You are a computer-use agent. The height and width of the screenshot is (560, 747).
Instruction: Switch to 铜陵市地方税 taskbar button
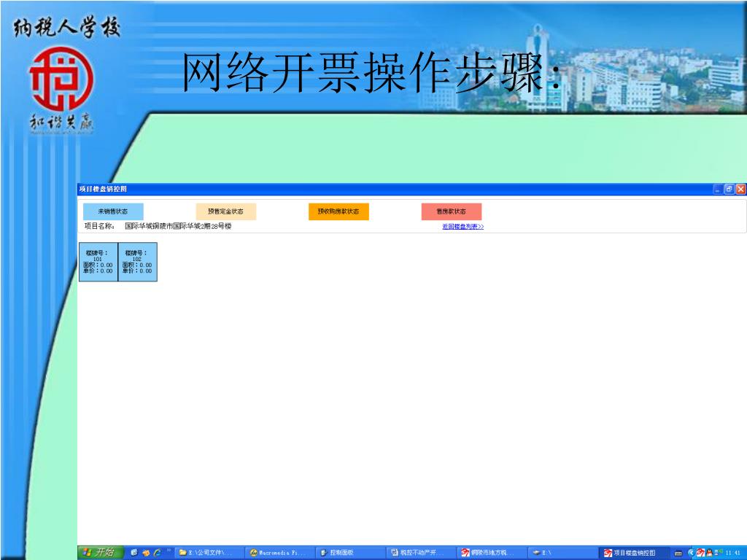click(493, 553)
